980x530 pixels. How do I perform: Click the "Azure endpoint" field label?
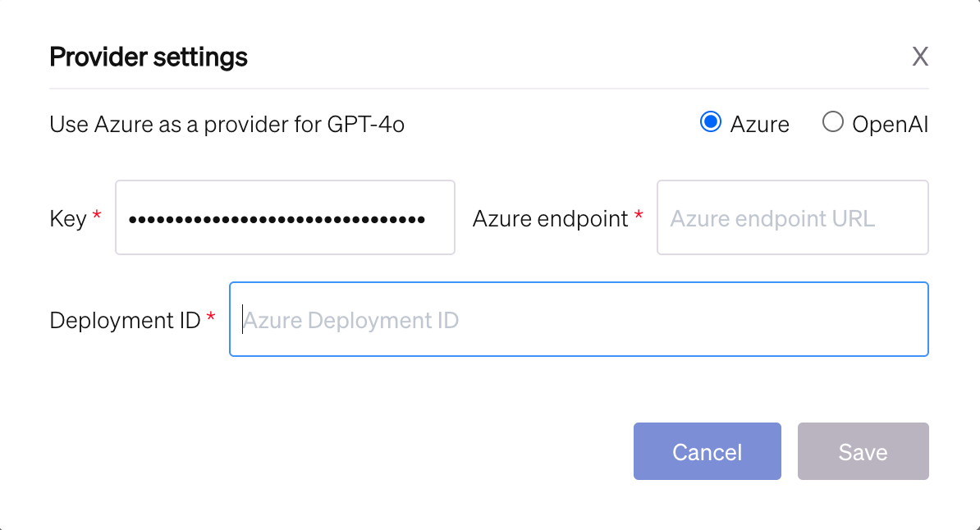click(550, 219)
